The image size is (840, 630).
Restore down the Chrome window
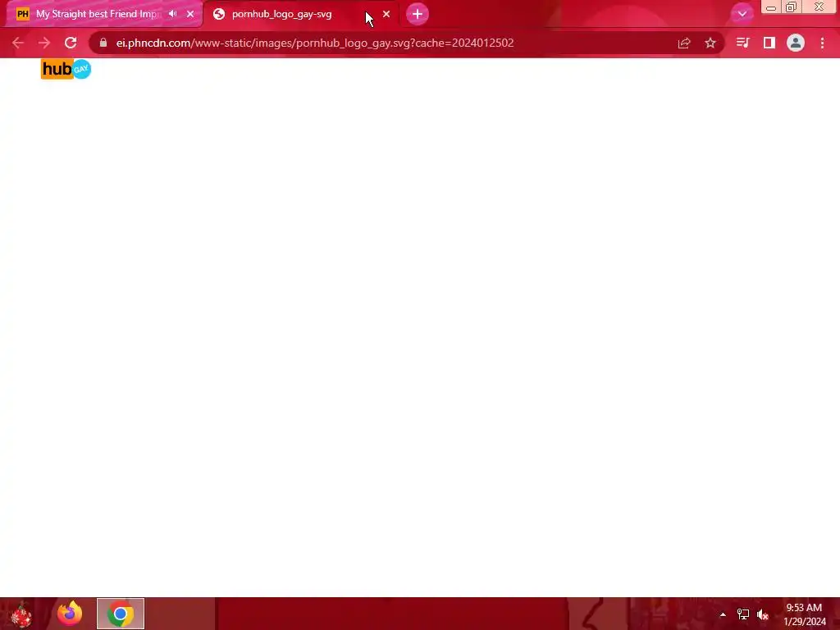coord(792,7)
